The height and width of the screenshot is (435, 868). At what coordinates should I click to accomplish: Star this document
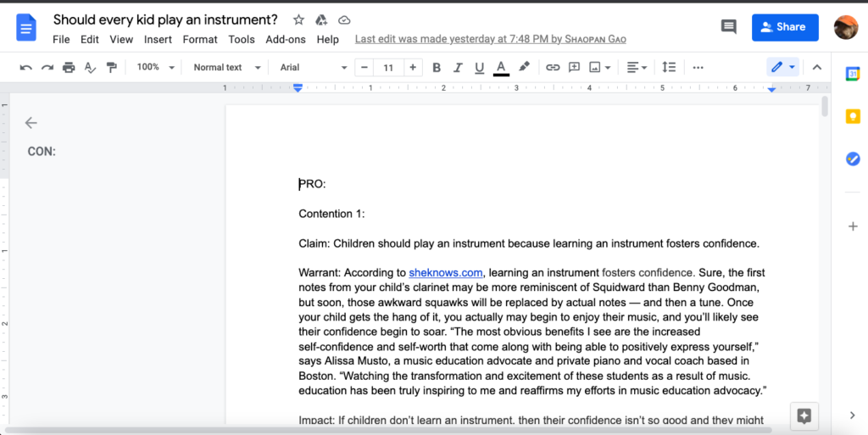(299, 20)
